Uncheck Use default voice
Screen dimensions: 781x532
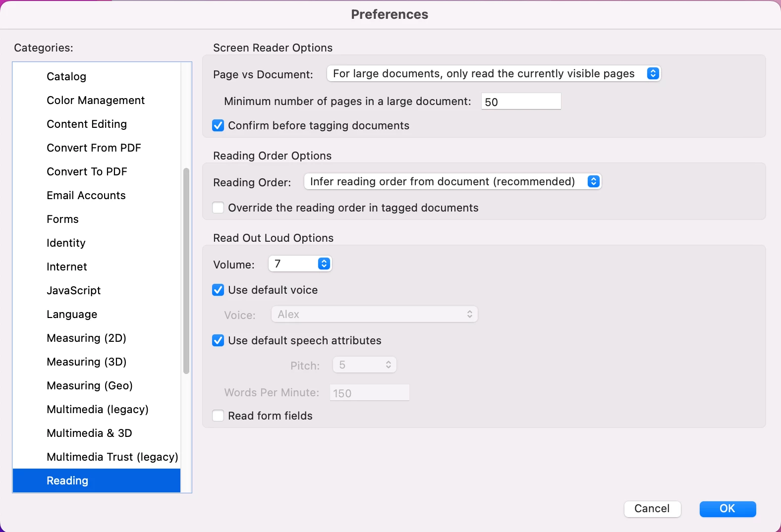click(x=218, y=290)
